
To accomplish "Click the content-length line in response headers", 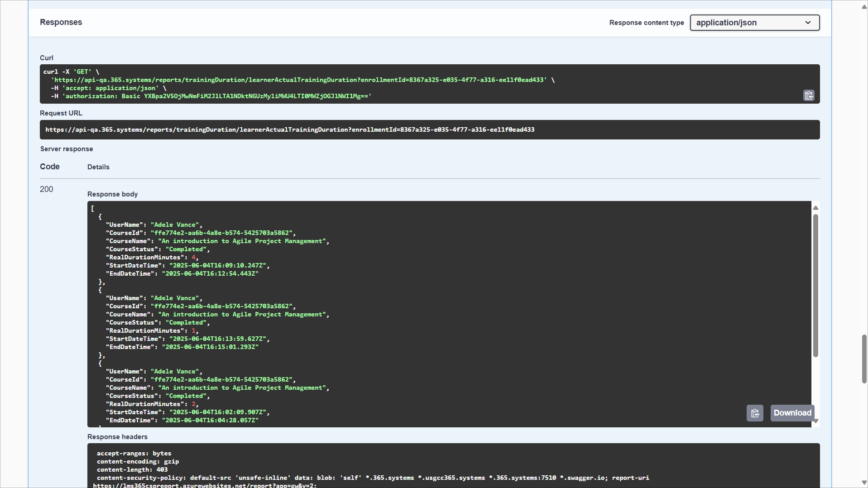I will tap(132, 470).
